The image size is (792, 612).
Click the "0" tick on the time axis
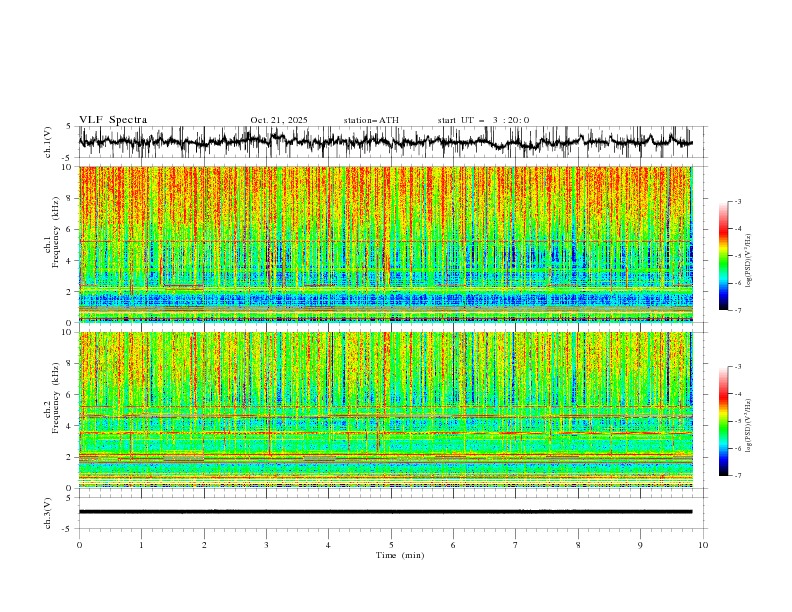click(79, 545)
